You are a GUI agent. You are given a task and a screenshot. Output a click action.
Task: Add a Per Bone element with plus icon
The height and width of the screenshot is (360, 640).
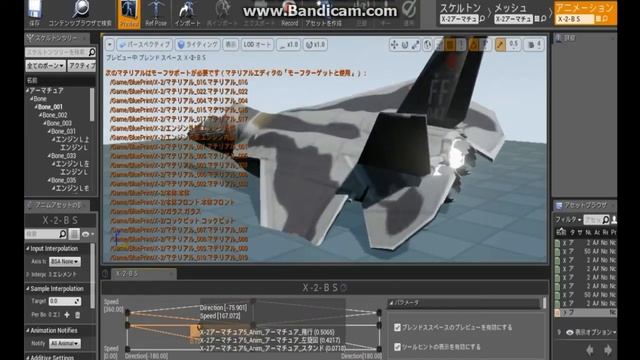pos(67,315)
